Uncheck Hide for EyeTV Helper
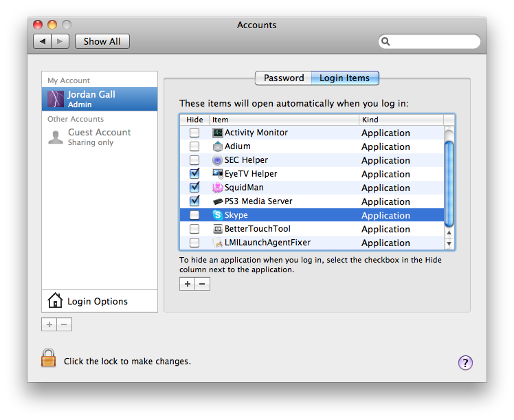 pyautogui.click(x=194, y=173)
